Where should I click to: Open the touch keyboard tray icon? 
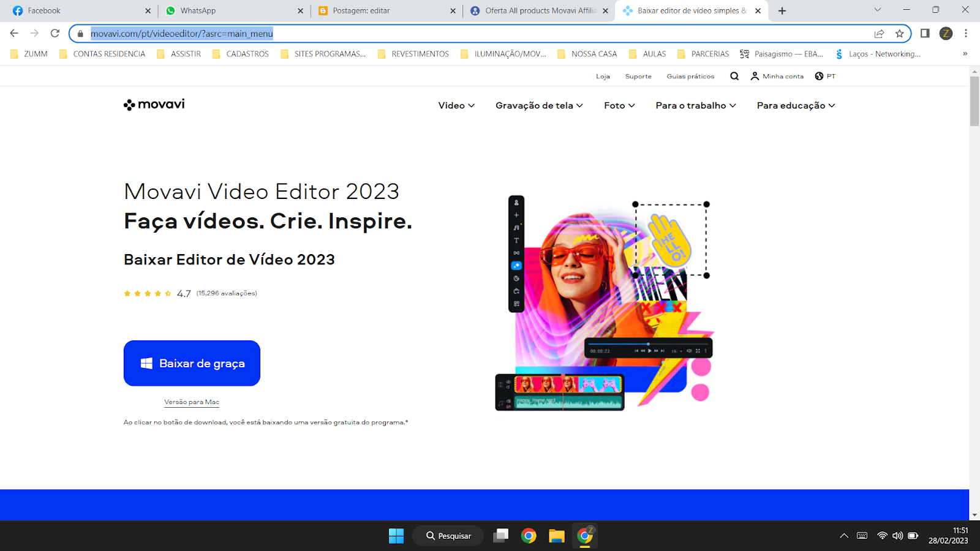[862, 536]
